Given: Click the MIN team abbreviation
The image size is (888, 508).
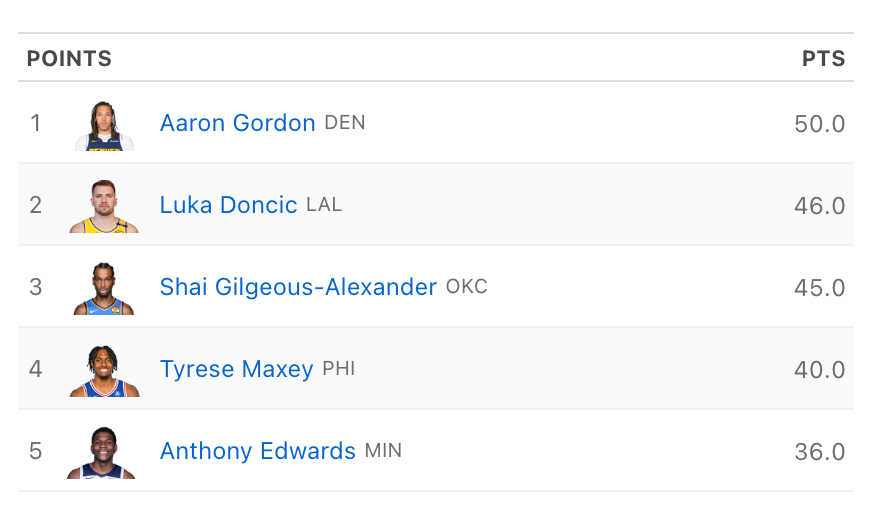Looking at the screenshot, I should (x=383, y=451).
